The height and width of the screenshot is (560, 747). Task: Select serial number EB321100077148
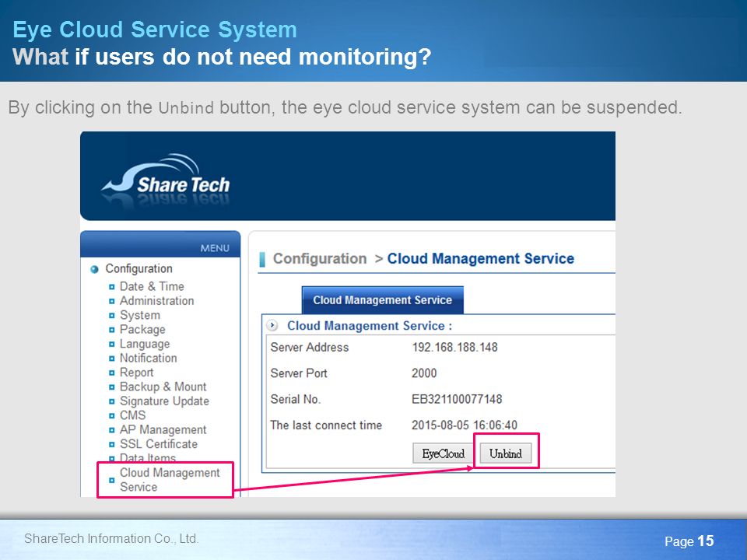pos(457,399)
